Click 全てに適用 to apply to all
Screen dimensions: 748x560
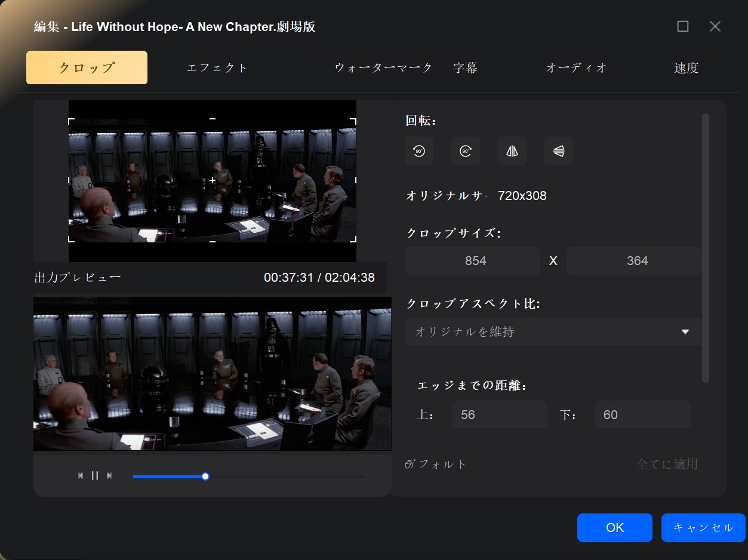click(667, 464)
